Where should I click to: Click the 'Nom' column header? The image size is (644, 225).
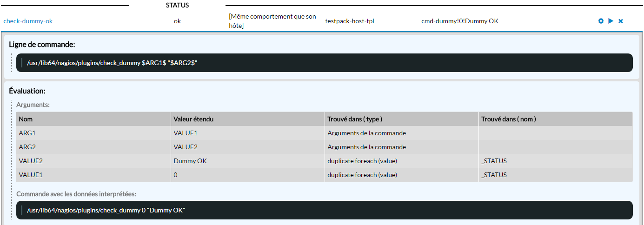(x=26, y=119)
